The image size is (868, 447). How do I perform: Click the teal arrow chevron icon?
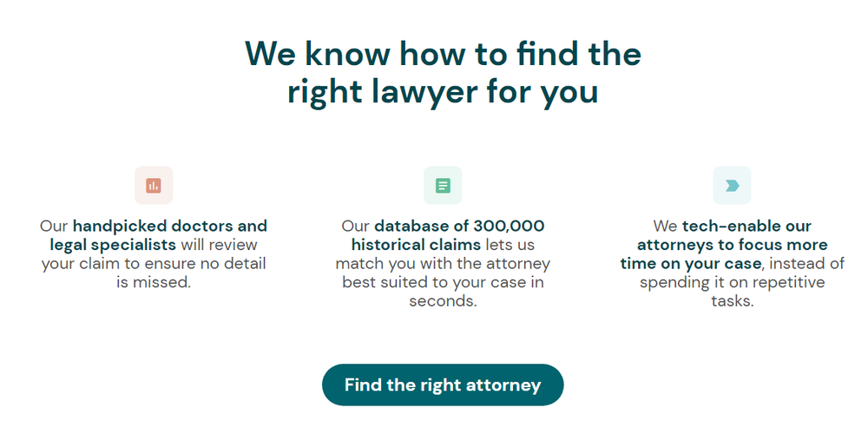coord(732,186)
